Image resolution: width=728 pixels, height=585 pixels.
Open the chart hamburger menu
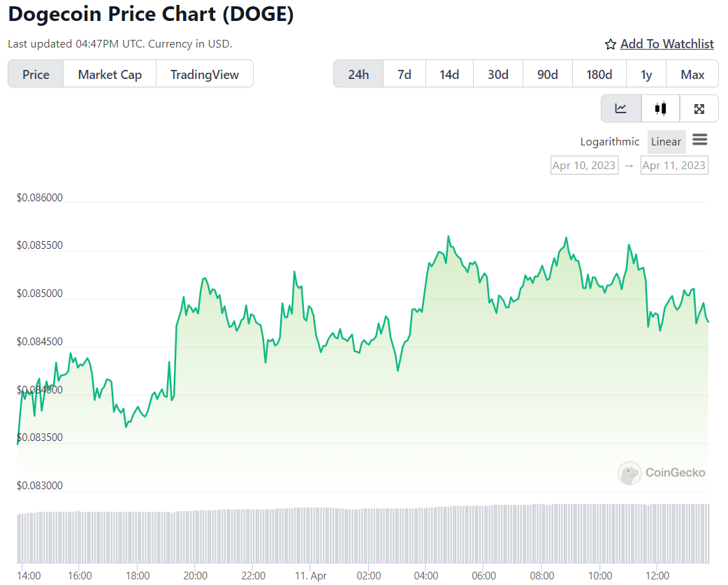(699, 139)
